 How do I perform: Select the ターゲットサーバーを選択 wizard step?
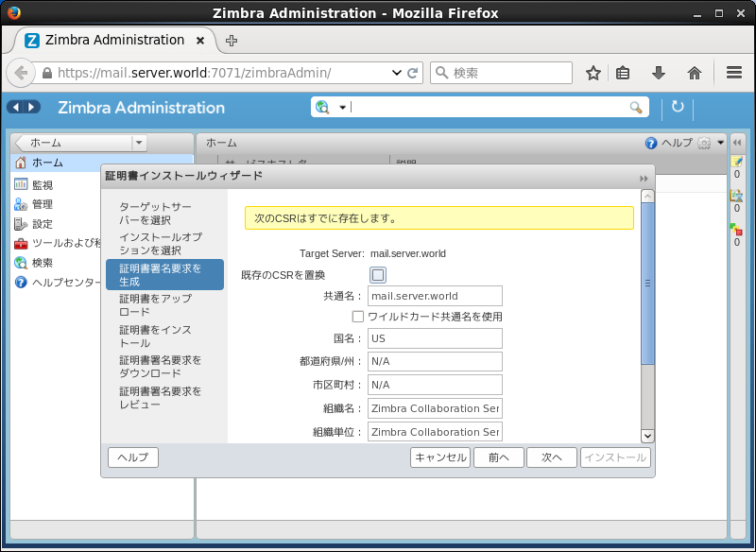(164, 213)
